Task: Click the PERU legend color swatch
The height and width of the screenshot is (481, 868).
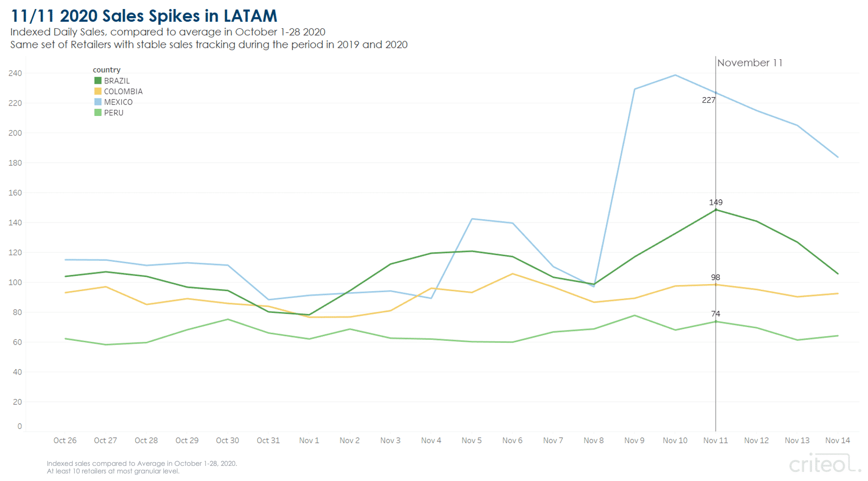Action: pyautogui.click(x=97, y=113)
